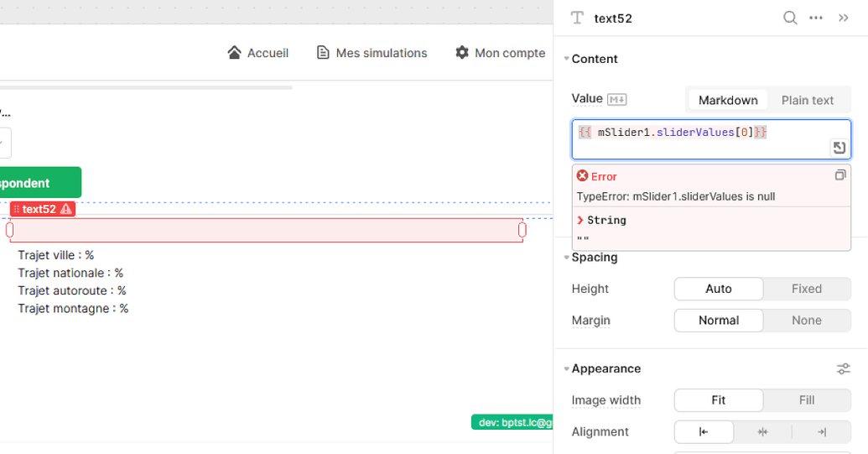Open the three-dots more options menu
The height and width of the screenshot is (454, 868).
pos(816,18)
